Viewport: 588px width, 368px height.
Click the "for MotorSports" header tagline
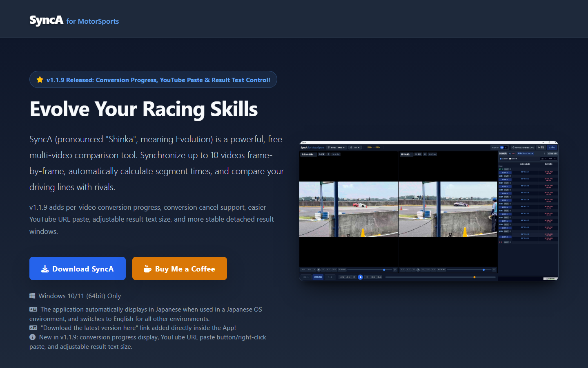click(x=93, y=21)
